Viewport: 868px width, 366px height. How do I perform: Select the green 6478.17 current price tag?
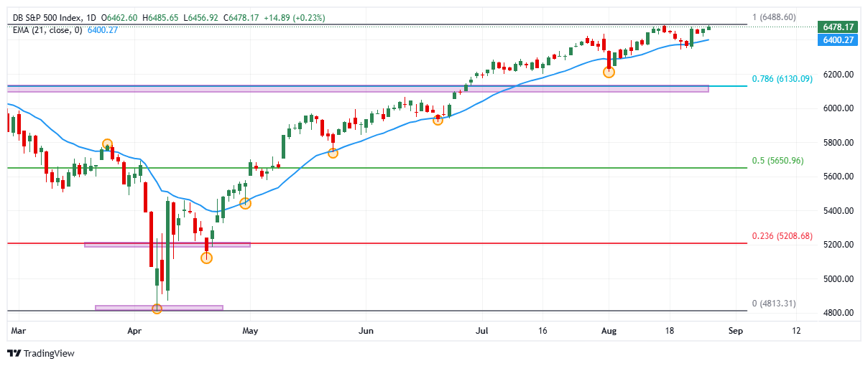(836, 27)
